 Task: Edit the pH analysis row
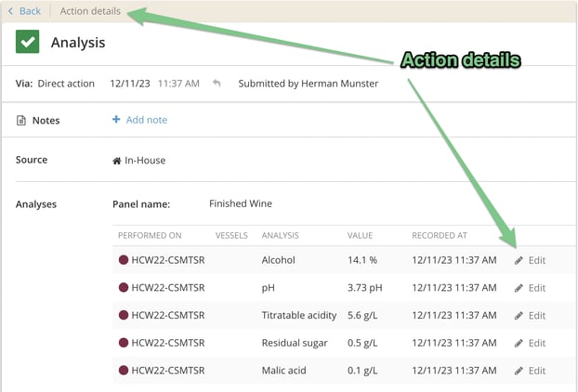(x=537, y=288)
